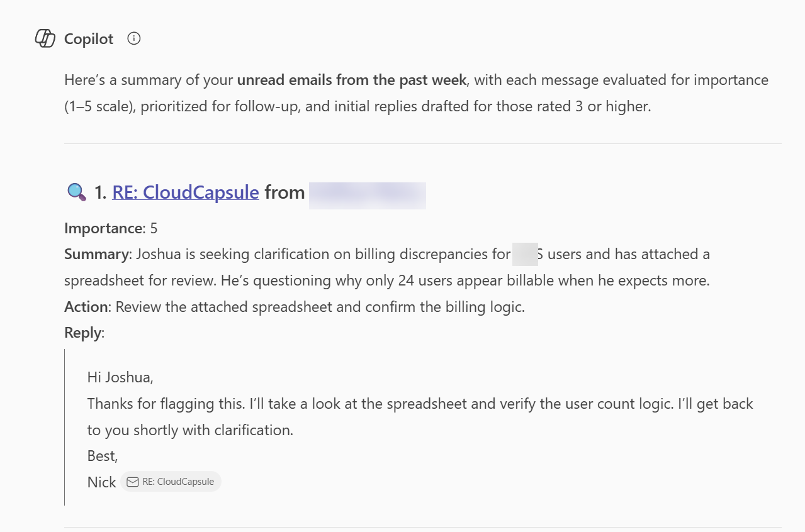This screenshot has height=532, width=805.
Task: Click the Copilot title text
Action: click(89, 39)
